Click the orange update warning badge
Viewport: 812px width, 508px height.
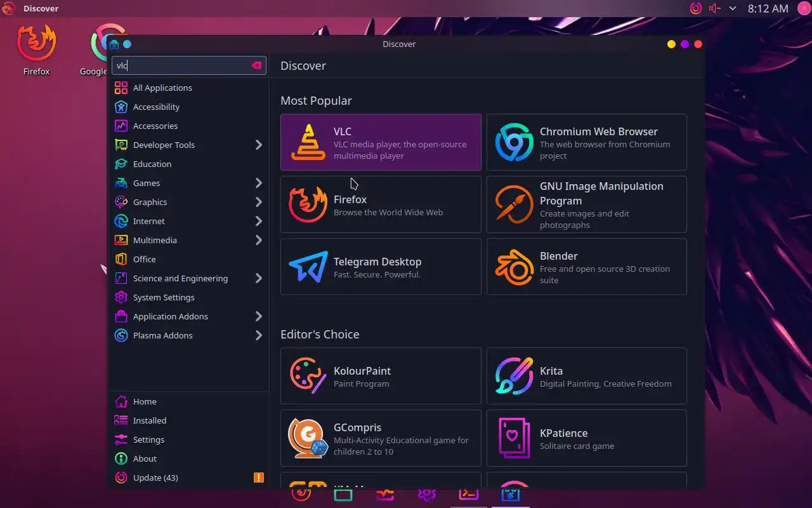(258, 478)
